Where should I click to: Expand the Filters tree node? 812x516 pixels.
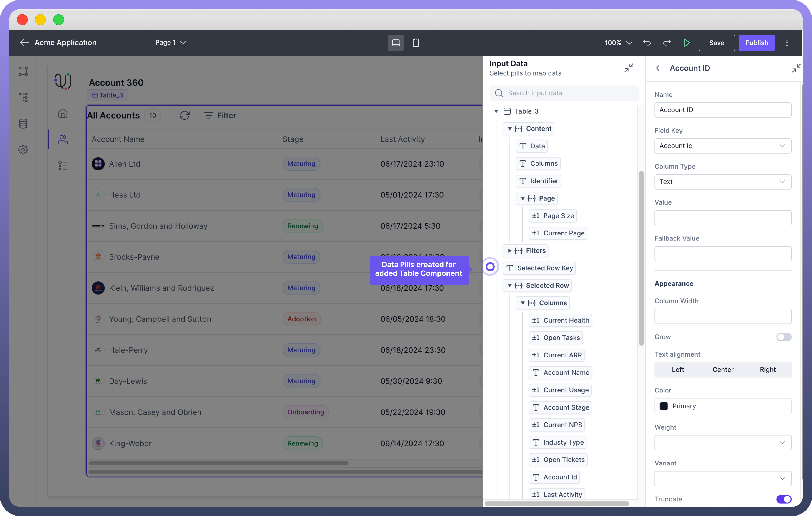pos(509,250)
